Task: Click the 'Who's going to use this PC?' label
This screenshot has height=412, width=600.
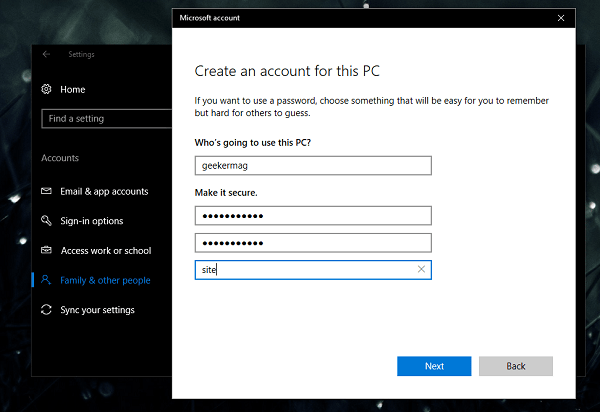Action: tap(253, 143)
